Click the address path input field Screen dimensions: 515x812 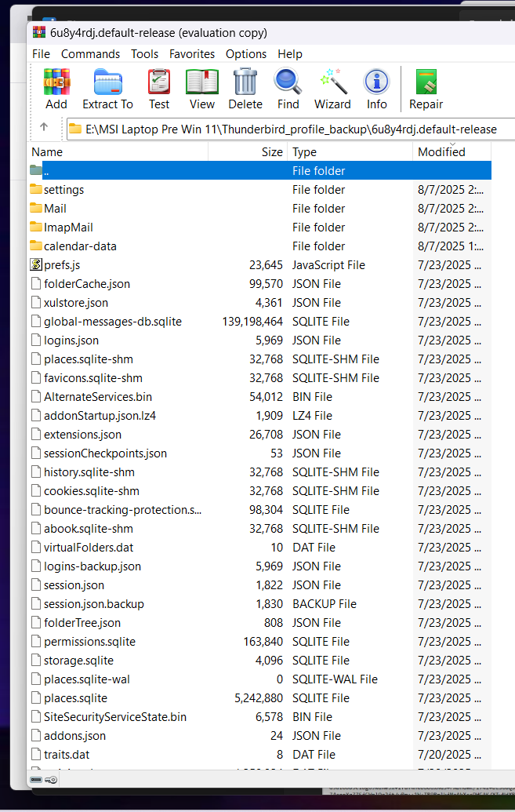click(x=291, y=129)
